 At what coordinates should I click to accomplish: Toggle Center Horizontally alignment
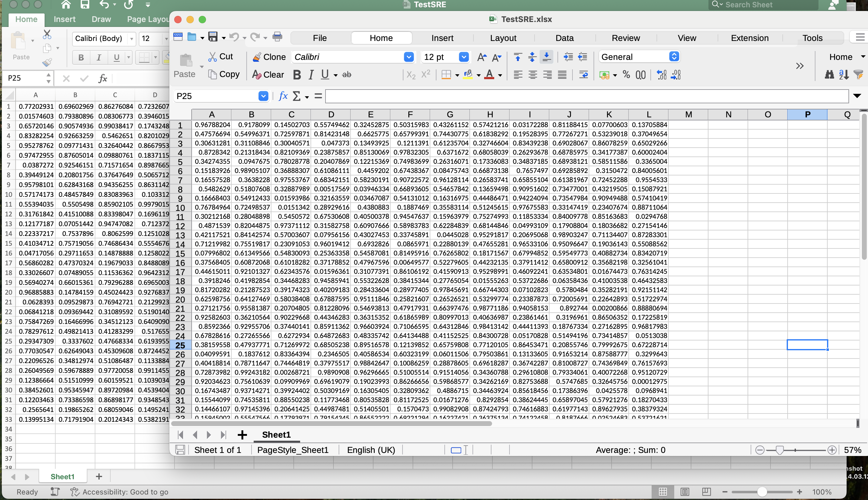[x=532, y=75]
